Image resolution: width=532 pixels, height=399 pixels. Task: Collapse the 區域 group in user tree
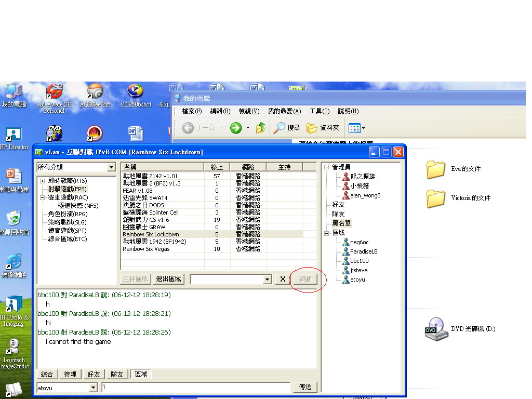click(x=326, y=233)
